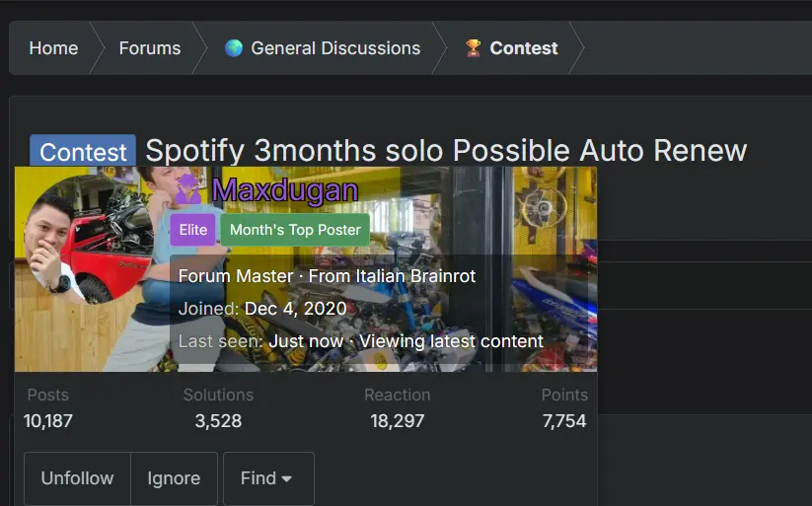Open Maxdugan's username profile link
Viewport: 812px width, 506px height.
coord(285,190)
